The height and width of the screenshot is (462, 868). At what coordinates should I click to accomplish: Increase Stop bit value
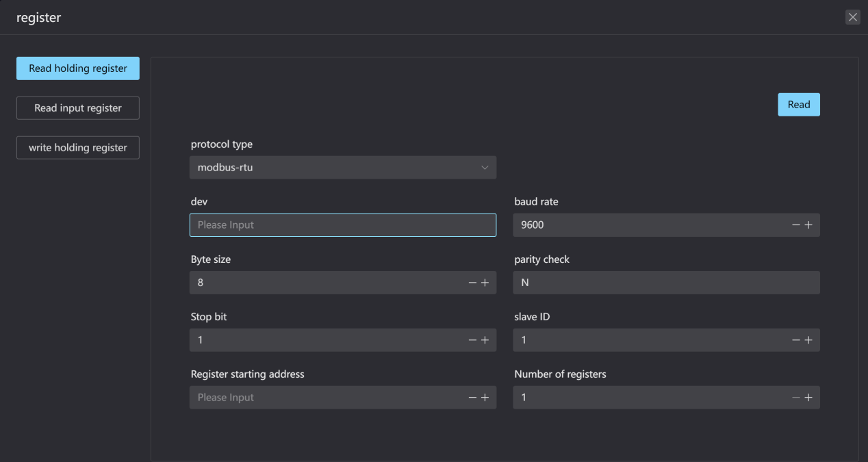click(x=485, y=340)
